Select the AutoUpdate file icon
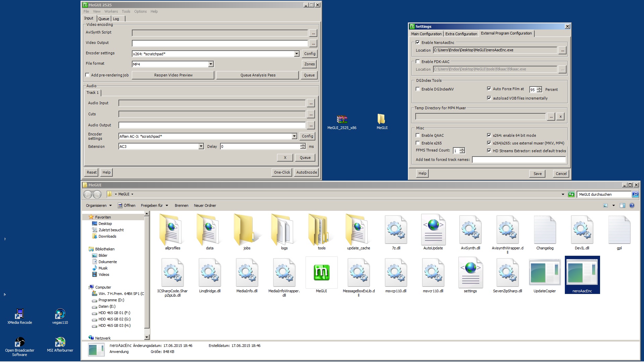644x362 pixels. coord(433,231)
